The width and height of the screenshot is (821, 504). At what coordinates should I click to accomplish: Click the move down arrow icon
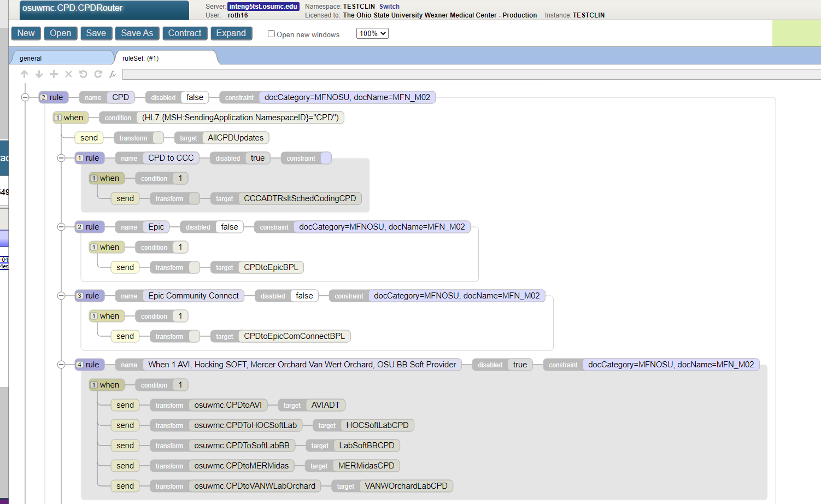(x=39, y=74)
